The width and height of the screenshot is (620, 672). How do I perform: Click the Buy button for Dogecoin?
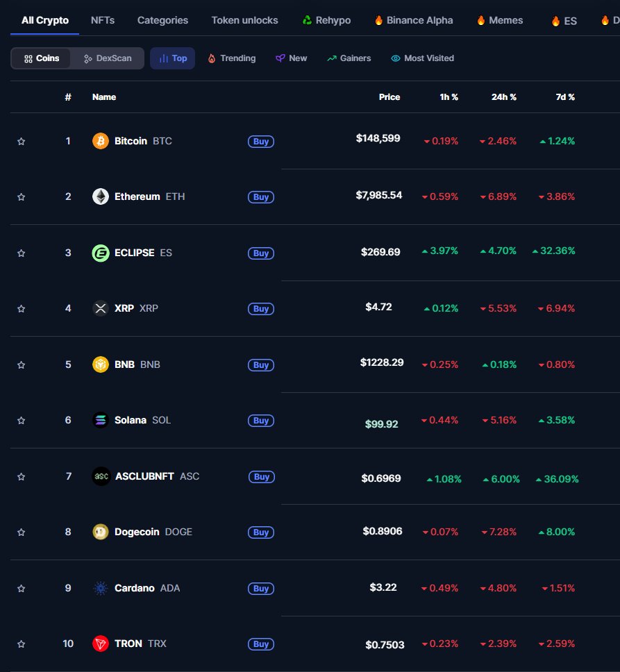[261, 532]
